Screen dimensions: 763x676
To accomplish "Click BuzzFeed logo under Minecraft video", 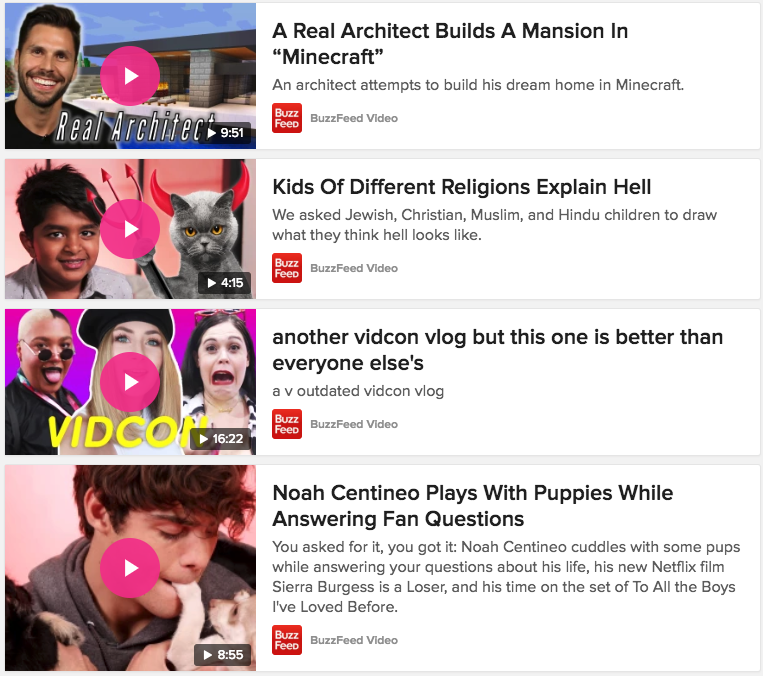I will click(287, 118).
